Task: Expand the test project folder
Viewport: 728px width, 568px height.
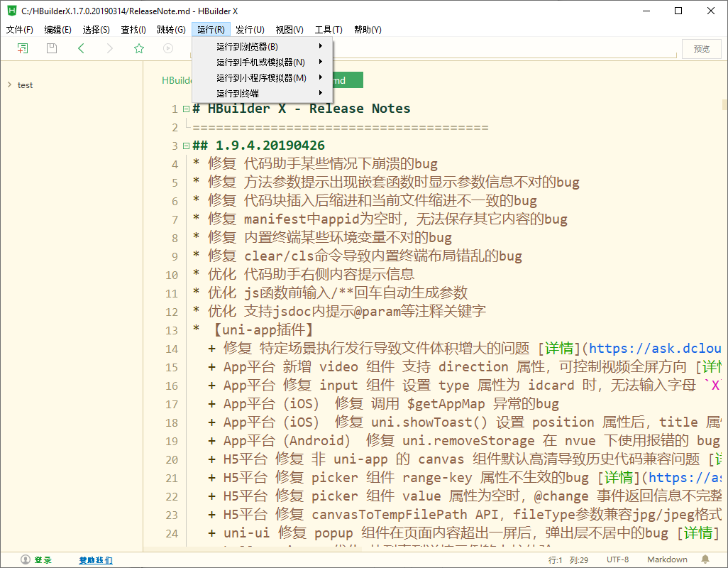Action: (x=10, y=84)
